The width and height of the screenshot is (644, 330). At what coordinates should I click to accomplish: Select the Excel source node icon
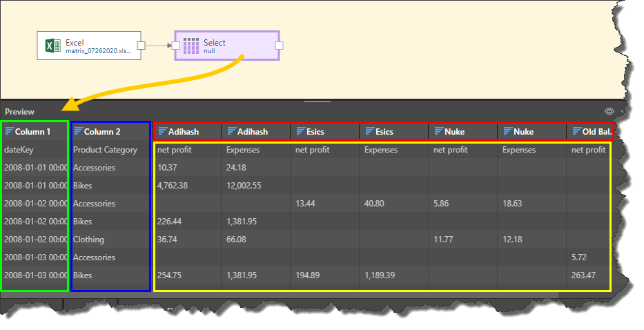pos(52,45)
